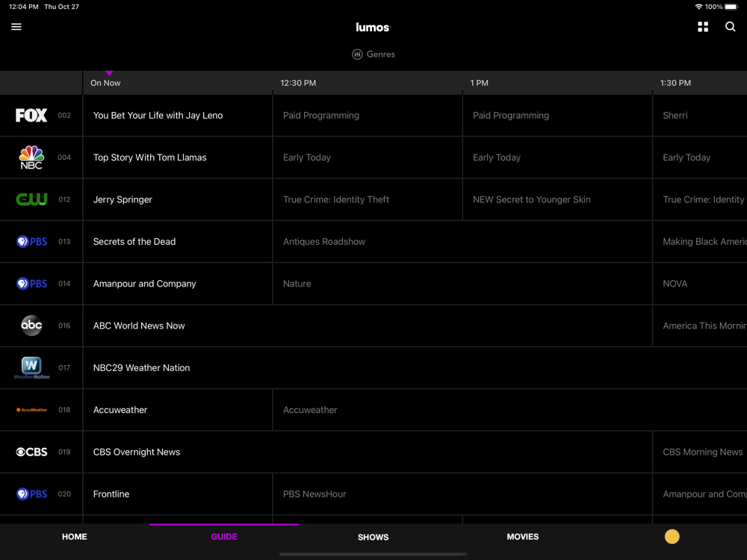
Task: Select the CW channel 012 logo
Action: pyautogui.click(x=31, y=199)
